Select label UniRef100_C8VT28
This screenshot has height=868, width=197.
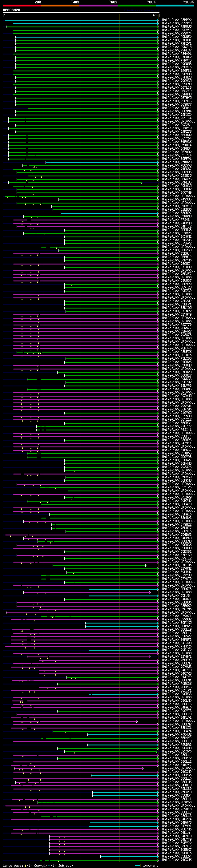pos(176,287)
